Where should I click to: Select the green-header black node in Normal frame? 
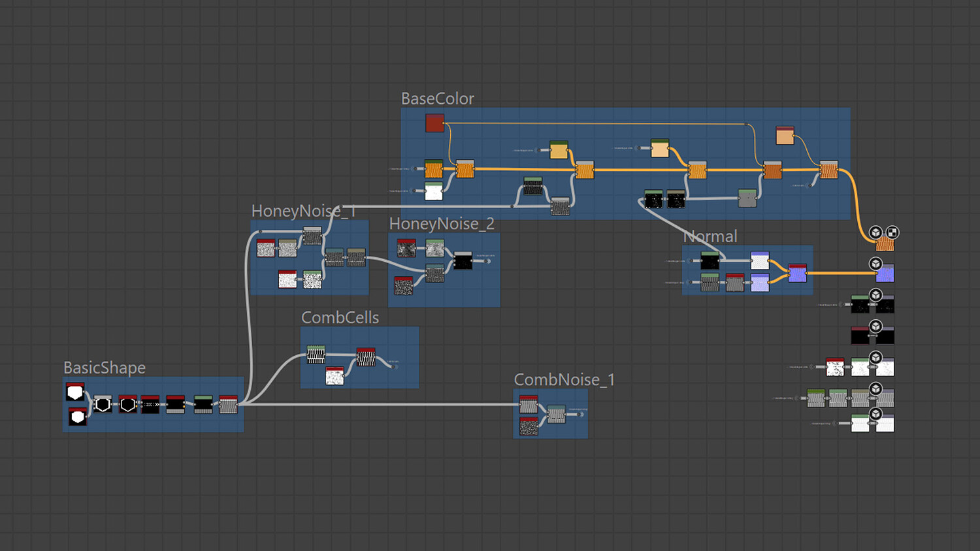point(710,260)
